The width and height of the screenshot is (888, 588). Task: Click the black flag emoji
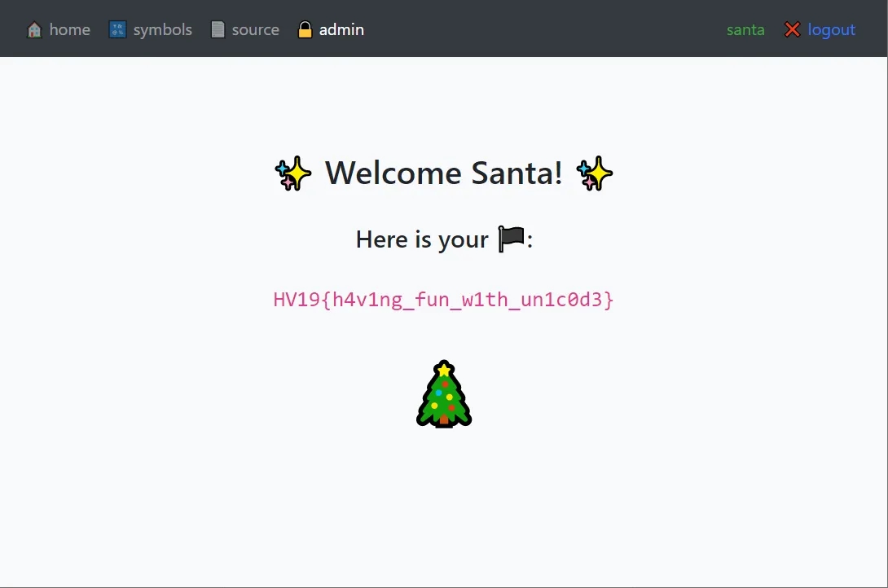(512, 239)
